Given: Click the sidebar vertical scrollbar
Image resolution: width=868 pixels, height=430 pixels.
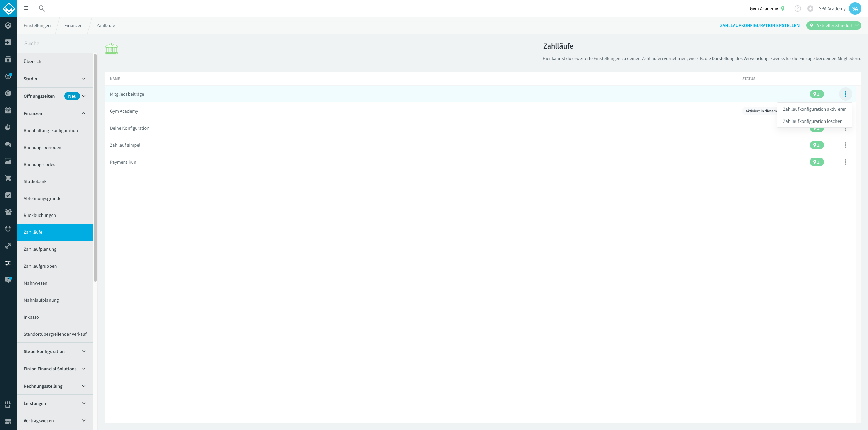Looking at the screenshot, I should (95, 168).
